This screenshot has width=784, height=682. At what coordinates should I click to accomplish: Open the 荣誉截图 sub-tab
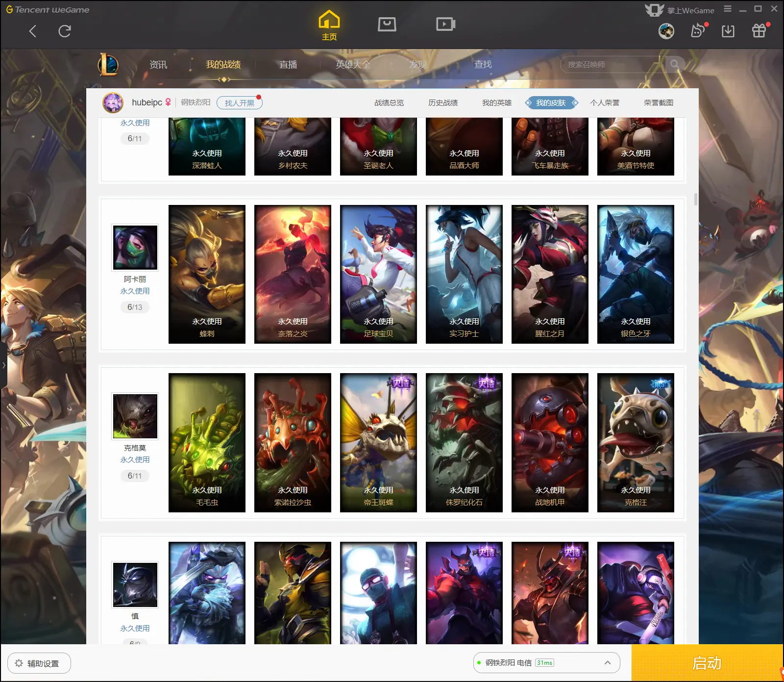click(x=659, y=102)
